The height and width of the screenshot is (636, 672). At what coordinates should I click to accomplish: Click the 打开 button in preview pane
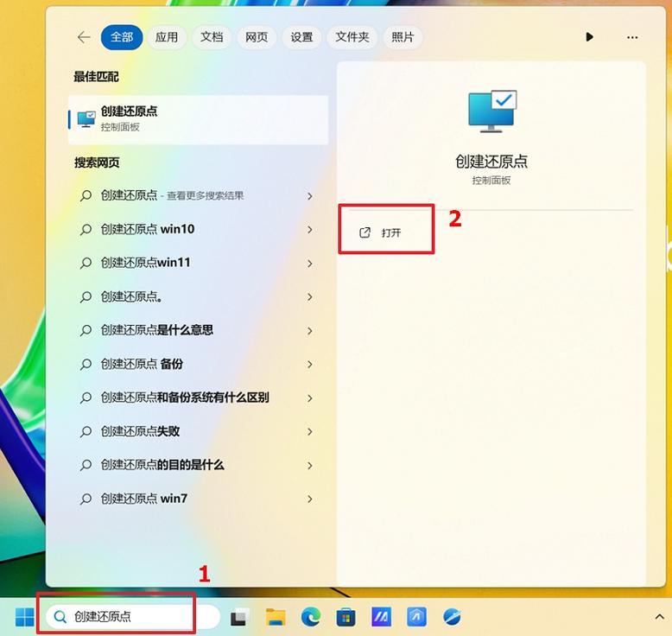click(x=386, y=232)
